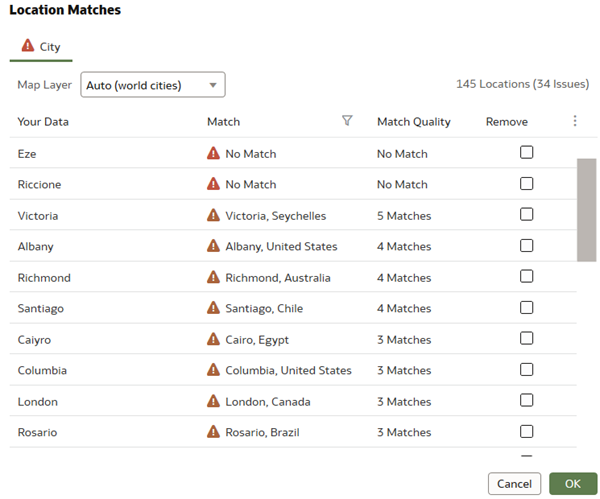Click the filter icon in Match column
600x499 pixels.
[x=347, y=121]
